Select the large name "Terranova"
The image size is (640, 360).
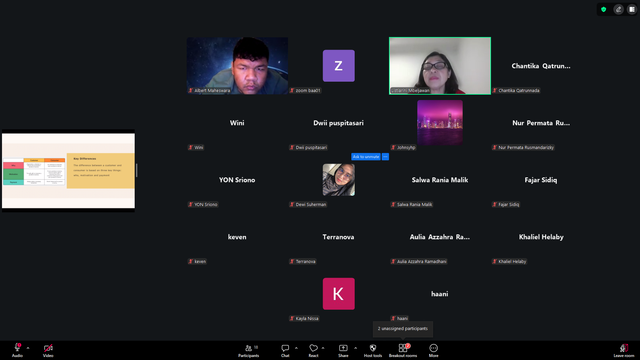pos(338,237)
